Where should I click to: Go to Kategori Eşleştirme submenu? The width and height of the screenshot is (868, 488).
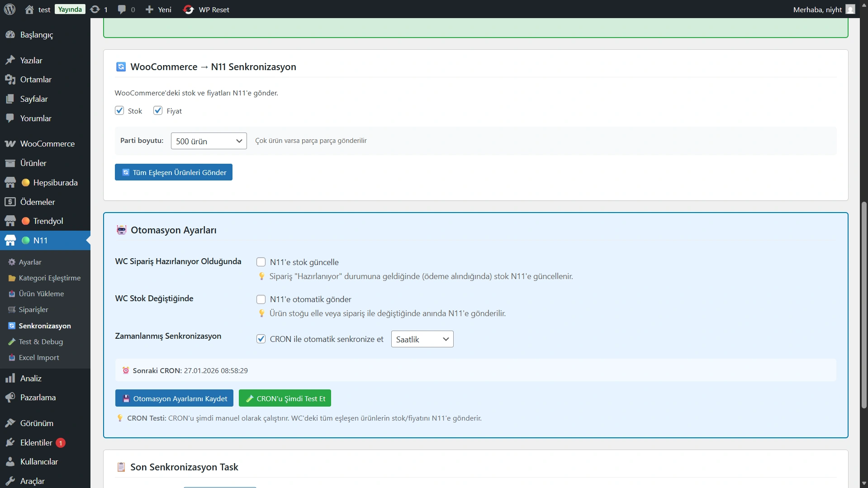[x=49, y=278]
